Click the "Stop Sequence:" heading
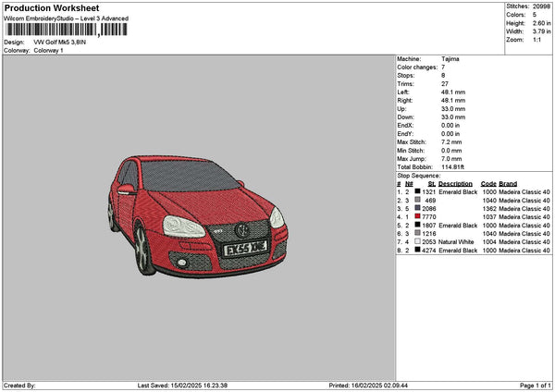 click(419, 176)
